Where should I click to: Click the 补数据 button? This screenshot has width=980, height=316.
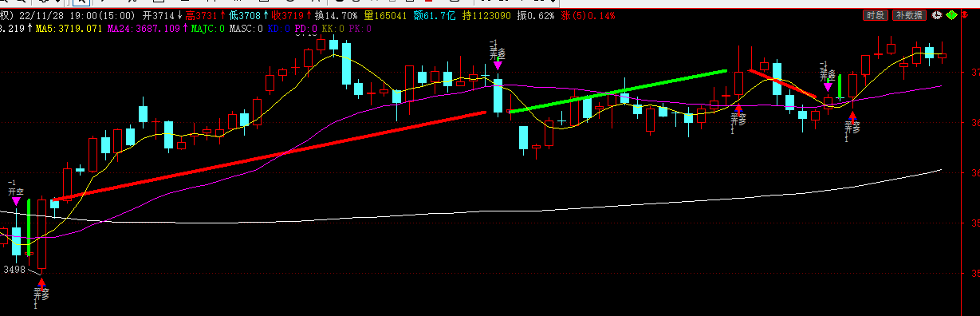coord(909,15)
